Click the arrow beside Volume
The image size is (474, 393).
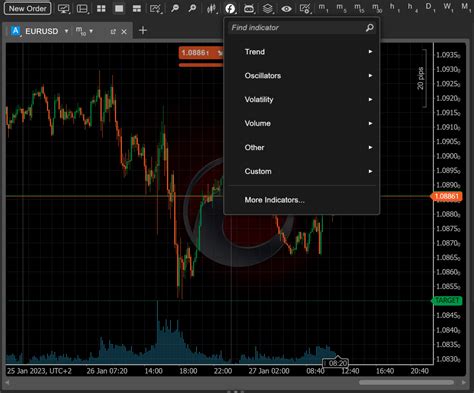coord(370,123)
